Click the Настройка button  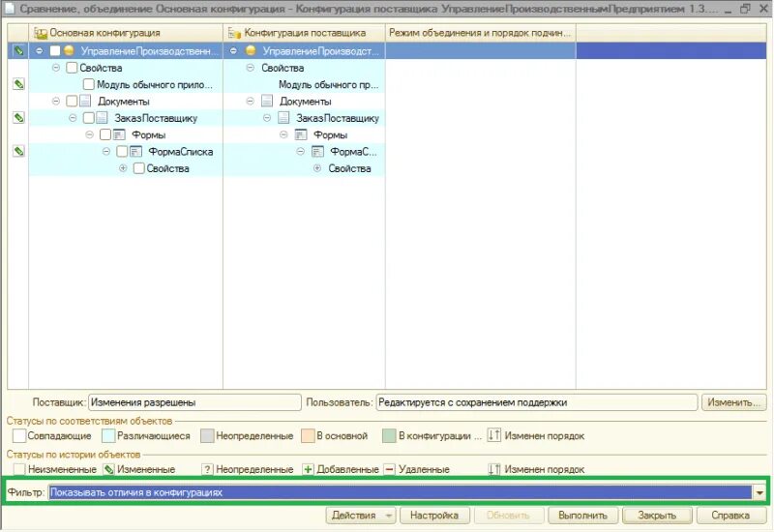(x=433, y=516)
